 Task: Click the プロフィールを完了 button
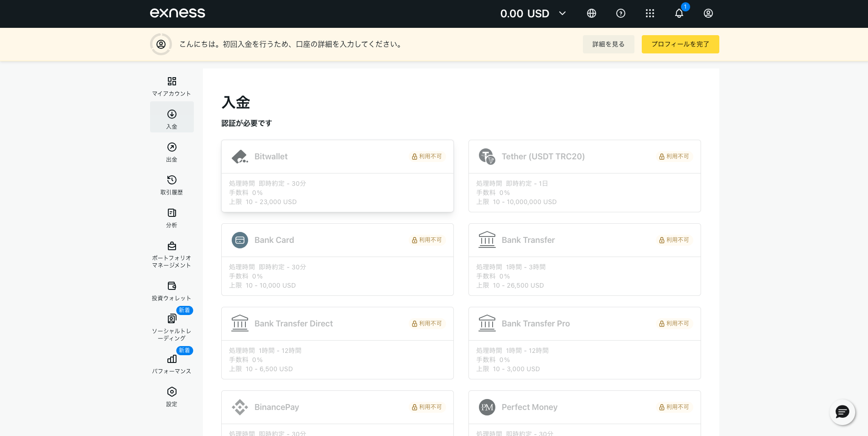(x=680, y=44)
